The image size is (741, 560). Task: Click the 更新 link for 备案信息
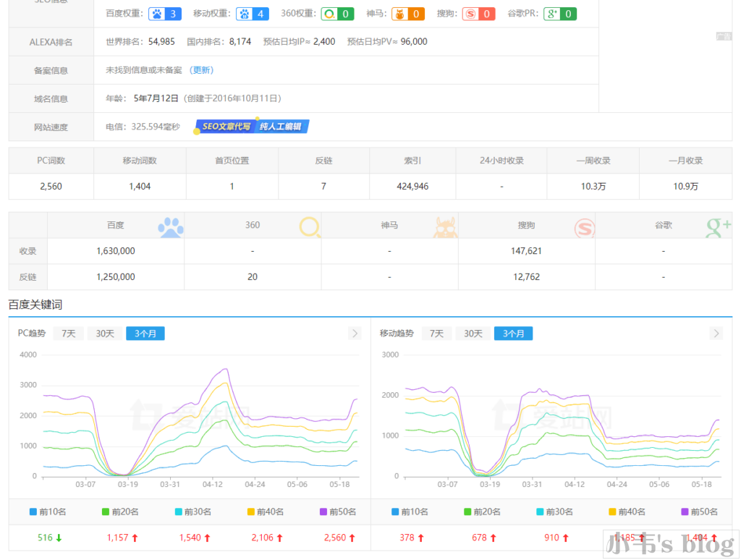tap(202, 70)
